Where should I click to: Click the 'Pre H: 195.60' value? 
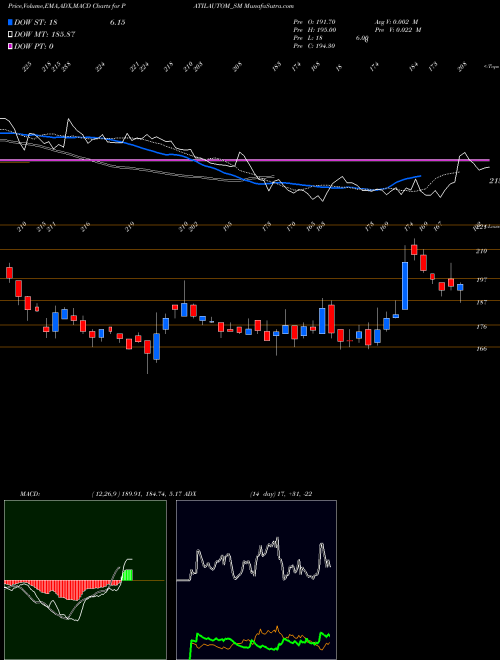[x=314, y=30]
